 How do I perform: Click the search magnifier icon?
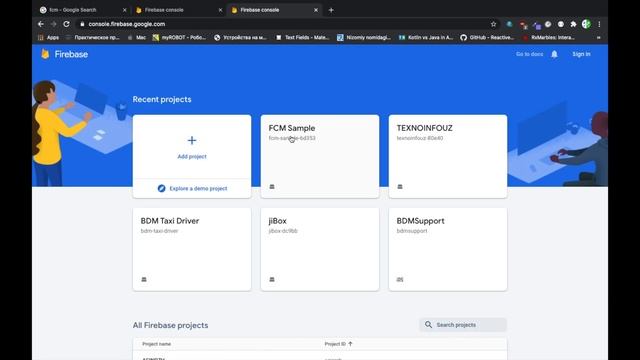click(x=428, y=324)
